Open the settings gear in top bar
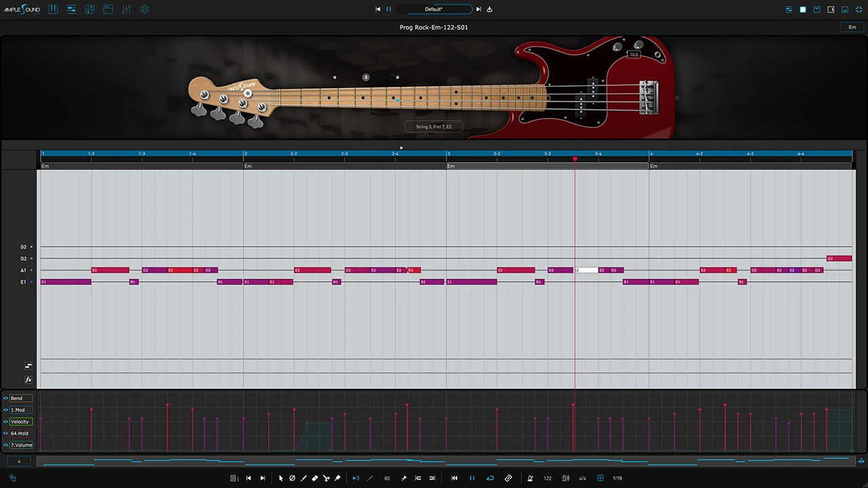This screenshot has width=868, height=488. [x=144, y=9]
